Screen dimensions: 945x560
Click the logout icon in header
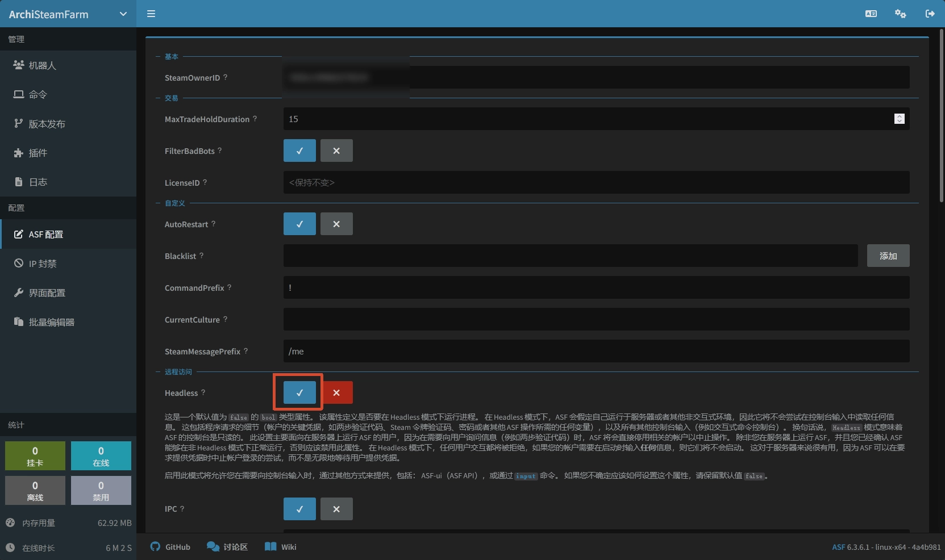click(x=930, y=14)
